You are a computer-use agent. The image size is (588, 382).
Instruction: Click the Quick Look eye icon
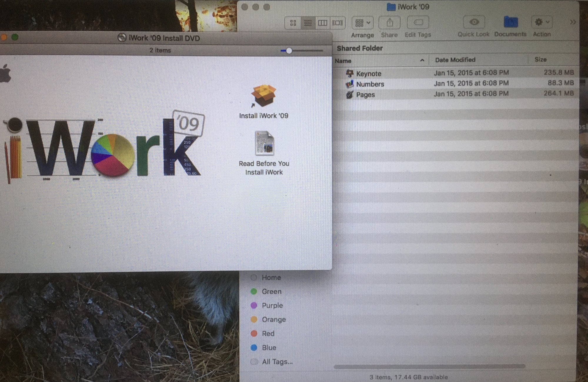pyautogui.click(x=474, y=22)
